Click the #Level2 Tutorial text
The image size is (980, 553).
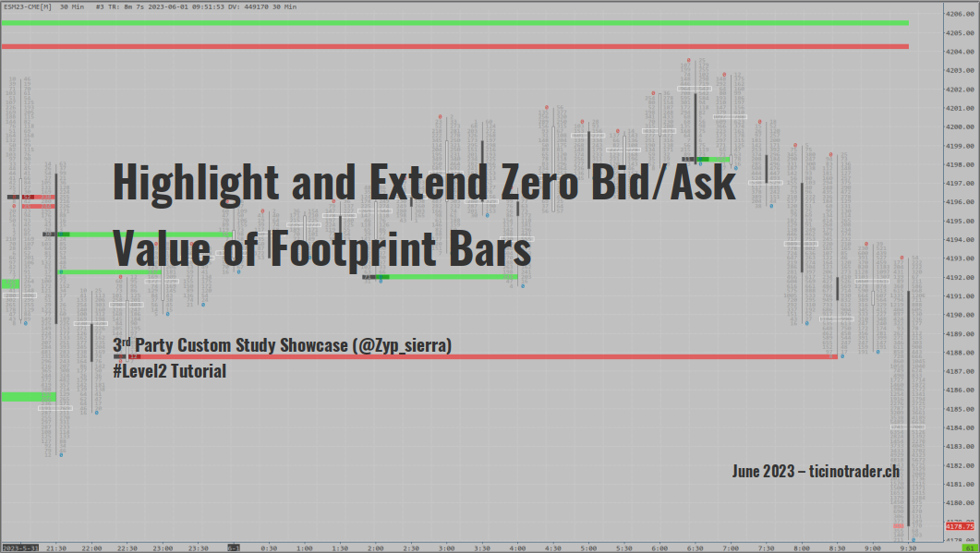click(x=169, y=371)
